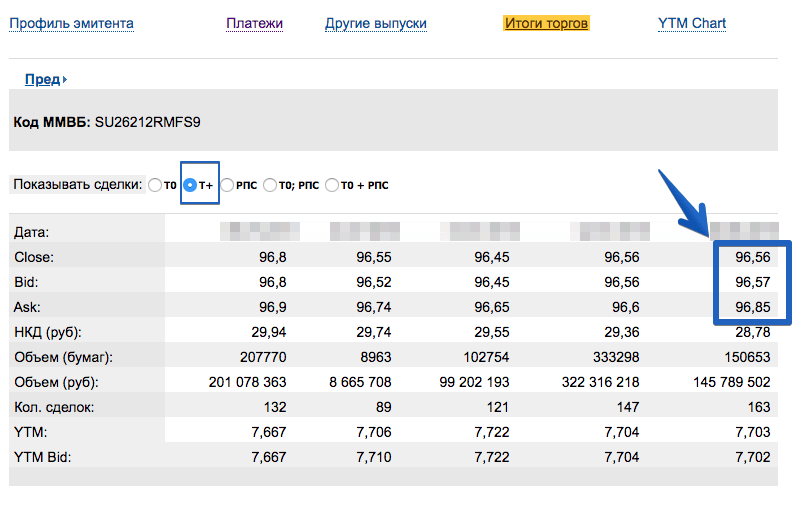Choose the T0; РПС radio option
The width and height of the screenshot is (801, 512).
point(270,185)
